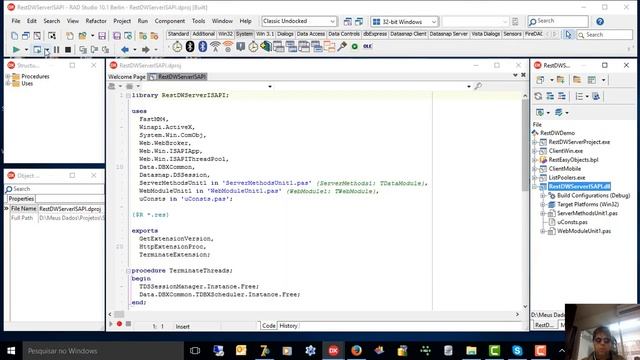Open the Tools menu
Screen dimensions: 640x360
[x=198, y=21]
